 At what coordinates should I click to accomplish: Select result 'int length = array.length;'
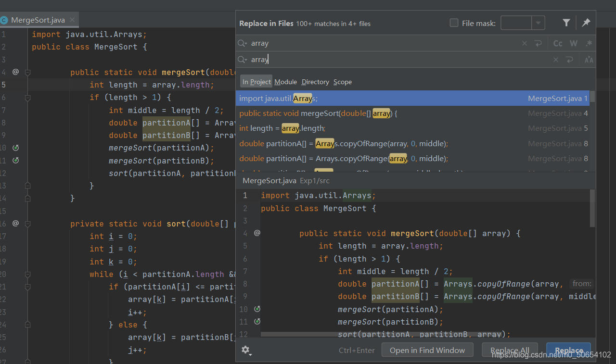[x=412, y=128]
